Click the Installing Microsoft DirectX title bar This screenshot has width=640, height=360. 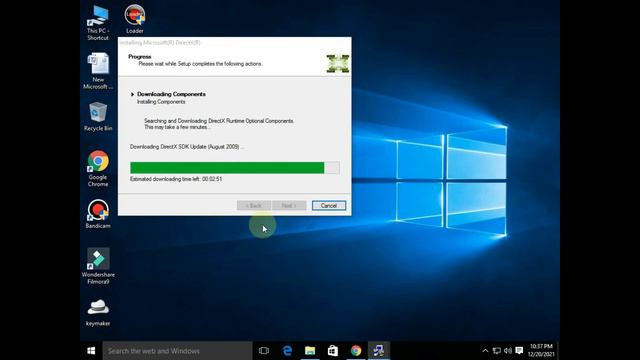235,42
